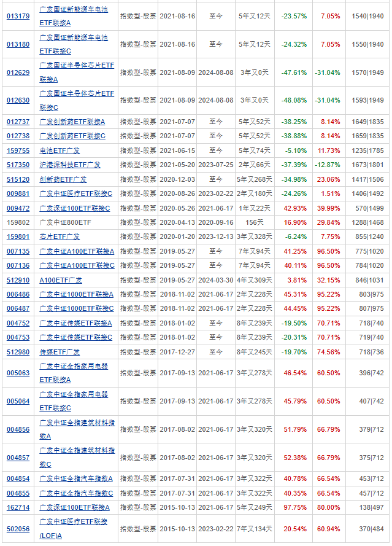Image resolution: width=392 pixels, height=546 pixels.
Task: Click fund code 005063
Action: [x=18, y=373]
